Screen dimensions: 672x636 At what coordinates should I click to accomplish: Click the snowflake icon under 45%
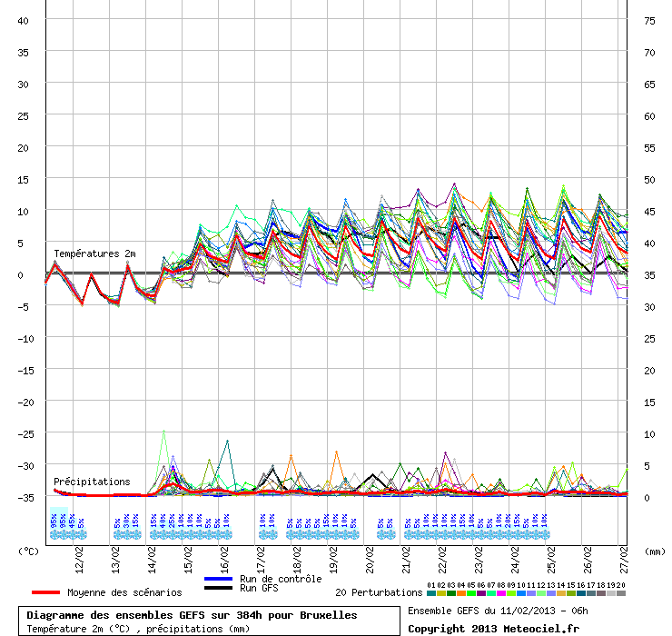(73, 535)
